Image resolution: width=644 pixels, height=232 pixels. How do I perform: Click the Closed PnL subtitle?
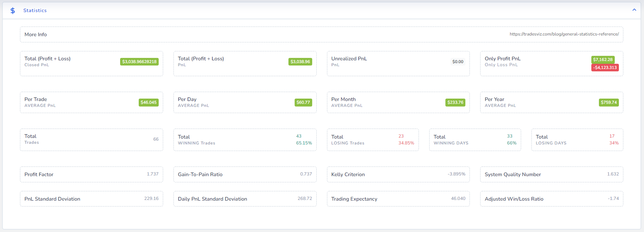pos(36,65)
